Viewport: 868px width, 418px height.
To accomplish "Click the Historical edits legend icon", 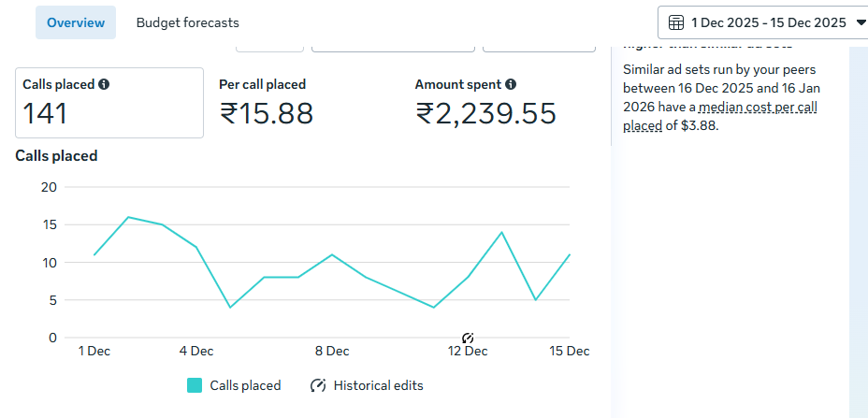I will click(318, 385).
